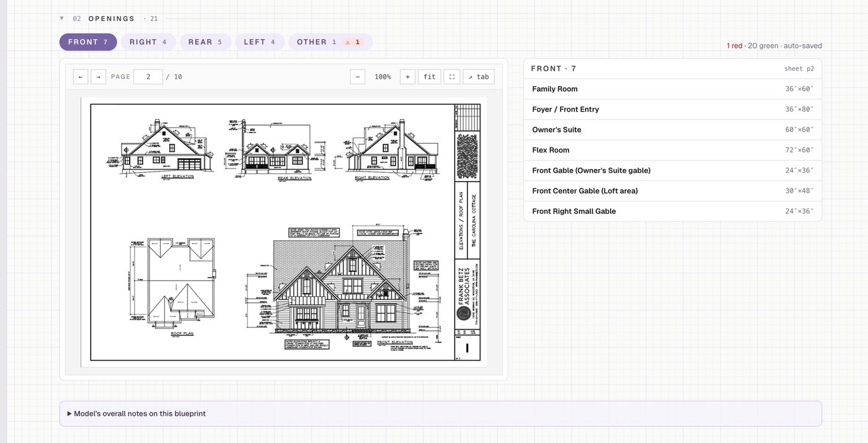The image size is (868, 443).
Task: Switch to the RIGHT 4 tab
Action: 148,42
